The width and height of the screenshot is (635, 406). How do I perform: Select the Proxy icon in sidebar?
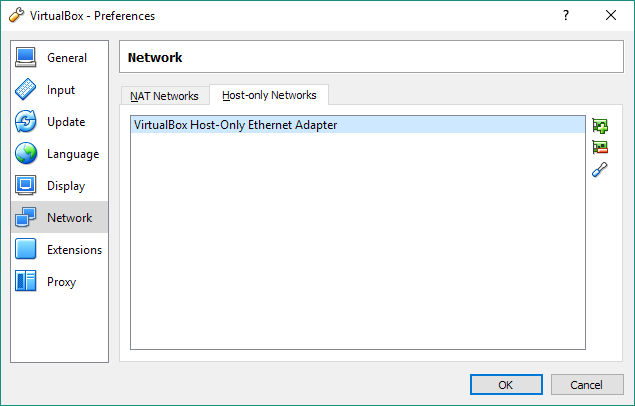click(26, 281)
